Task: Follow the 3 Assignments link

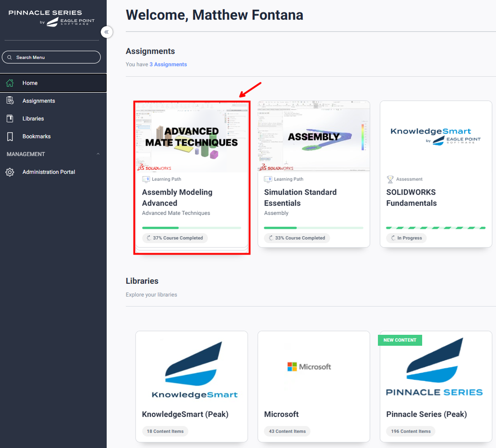Action: pyautogui.click(x=168, y=64)
